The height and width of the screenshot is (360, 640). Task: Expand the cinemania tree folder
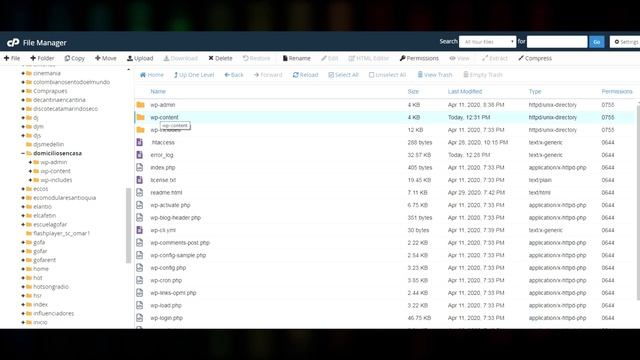(23, 73)
